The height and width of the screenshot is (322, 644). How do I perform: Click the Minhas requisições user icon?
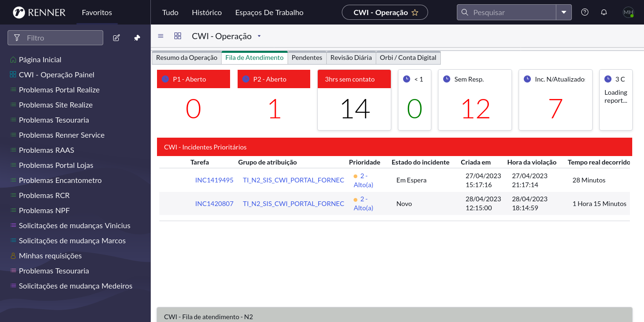[x=13, y=256]
